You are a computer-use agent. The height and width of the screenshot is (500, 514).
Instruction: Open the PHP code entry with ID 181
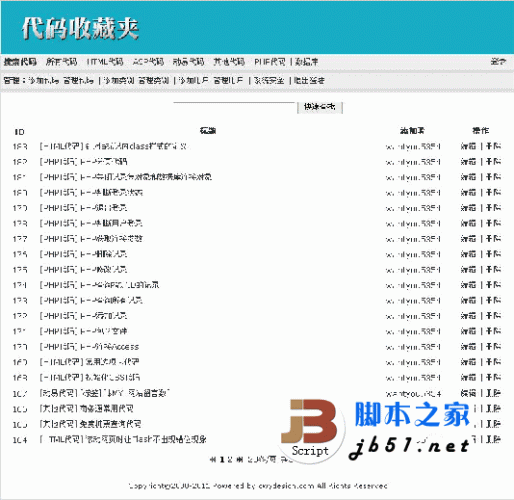click(126, 177)
